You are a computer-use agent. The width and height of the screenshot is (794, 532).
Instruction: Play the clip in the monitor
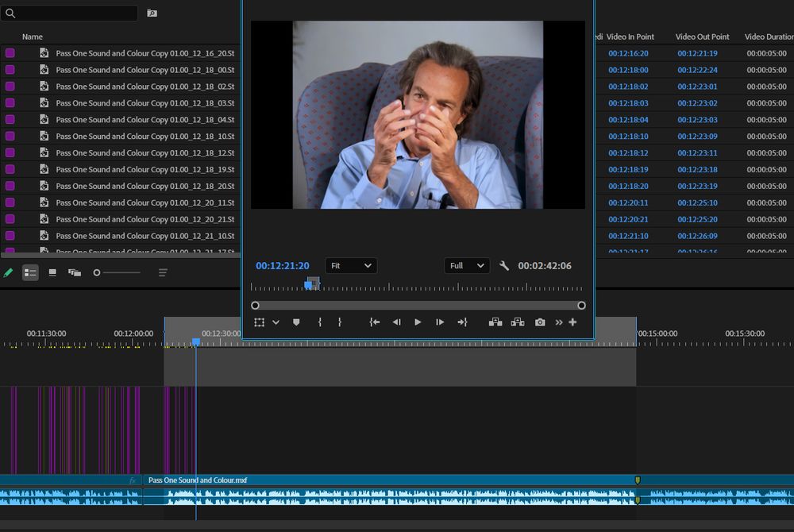point(418,322)
